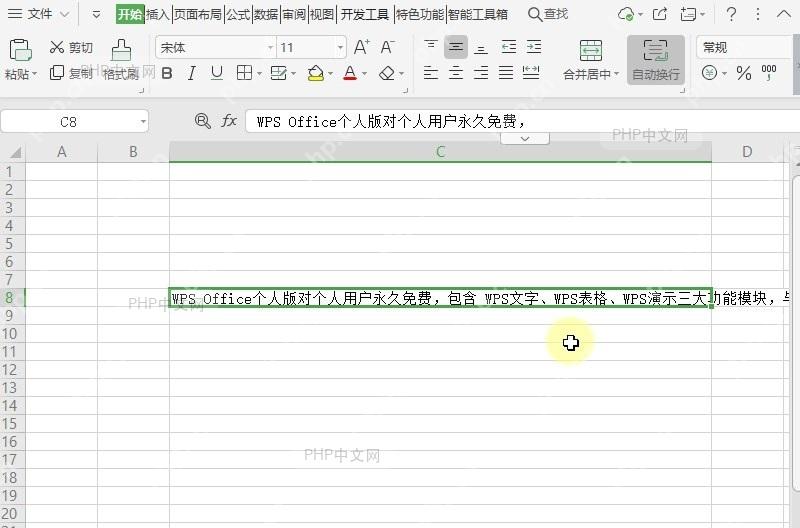This screenshot has height=528, width=800.
Task: Click the 查找 search button
Action: click(548, 14)
